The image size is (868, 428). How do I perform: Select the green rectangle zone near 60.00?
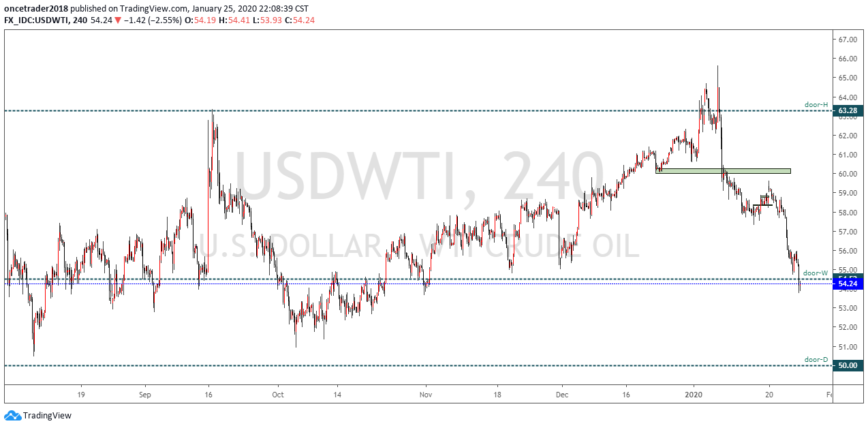click(x=723, y=170)
